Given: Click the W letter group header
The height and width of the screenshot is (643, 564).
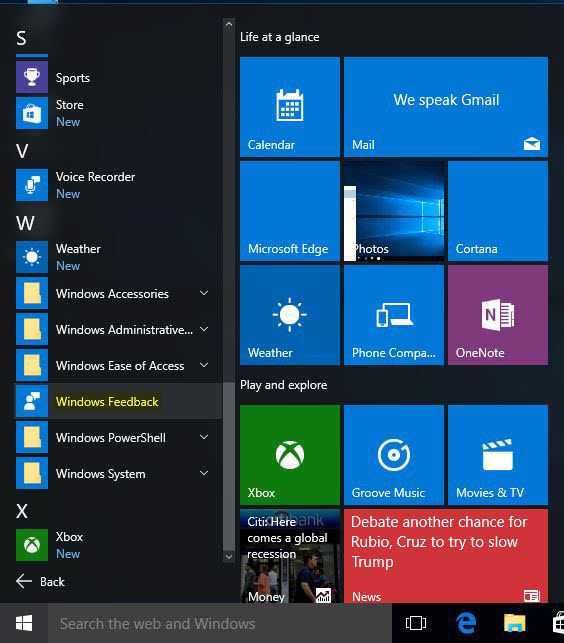Looking at the screenshot, I should [25, 223].
